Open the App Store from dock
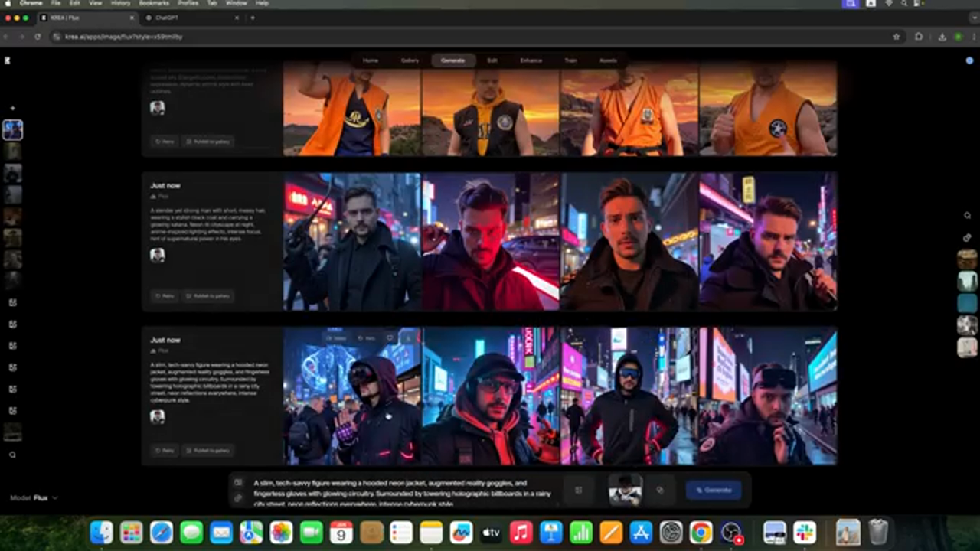Screen dimensions: 980x551 (x=641, y=532)
